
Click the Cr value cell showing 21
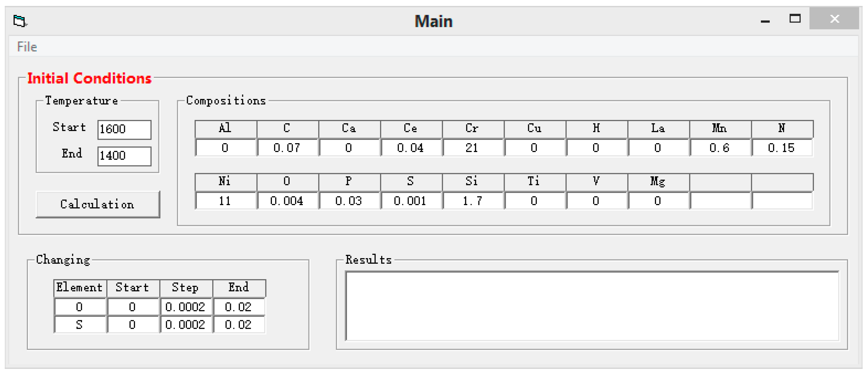[472, 148]
